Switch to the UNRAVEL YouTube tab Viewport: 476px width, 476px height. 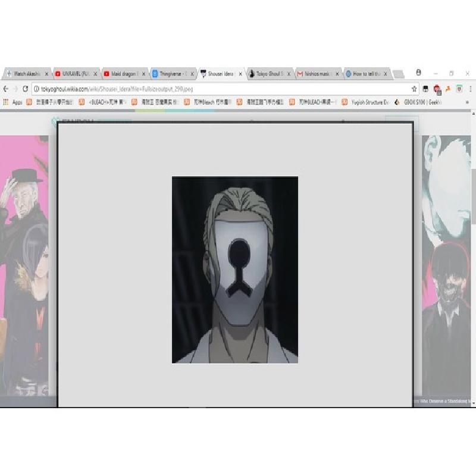pyautogui.click(x=76, y=74)
